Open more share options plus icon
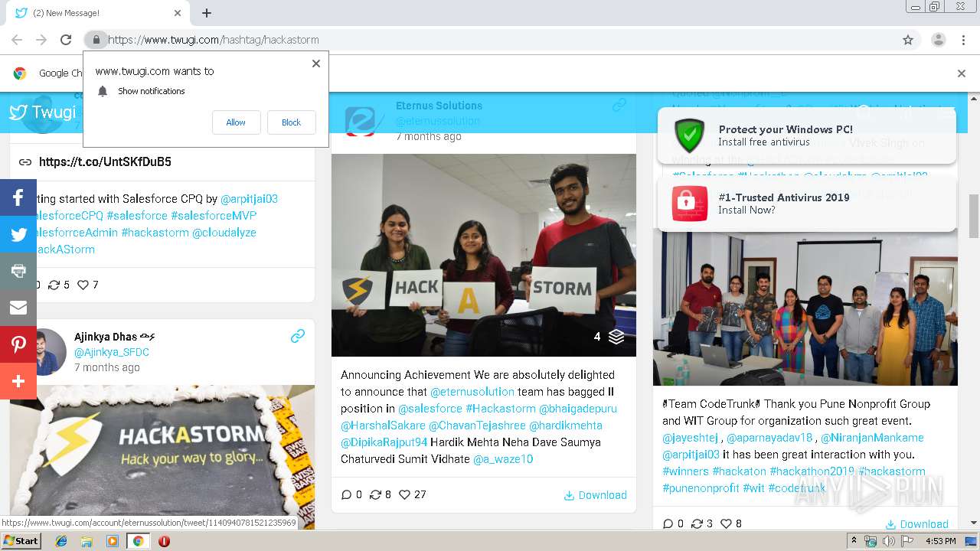This screenshot has width=980, height=551. pos(18,381)
